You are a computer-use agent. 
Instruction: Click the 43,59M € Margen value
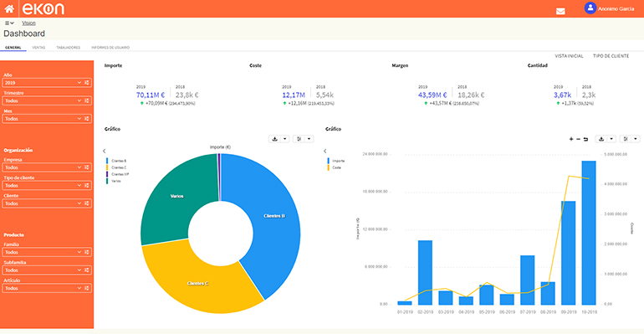click(x=432, y=95)
